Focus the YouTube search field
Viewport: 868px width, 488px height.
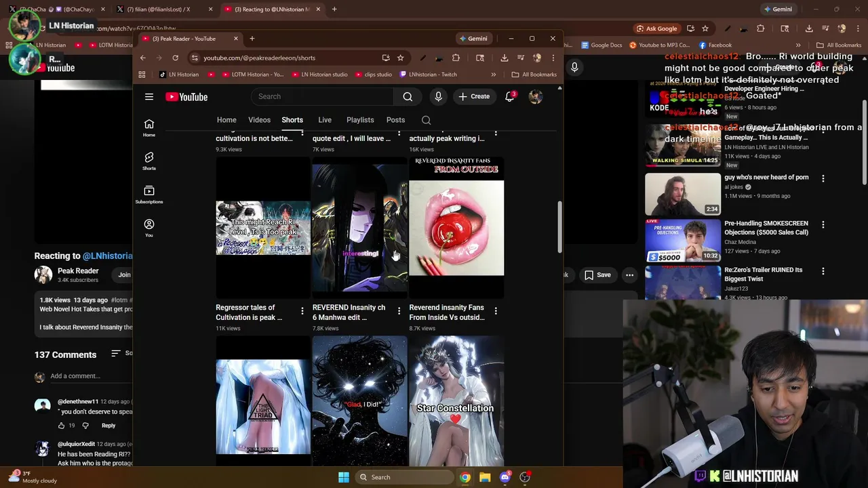point(322,97)
